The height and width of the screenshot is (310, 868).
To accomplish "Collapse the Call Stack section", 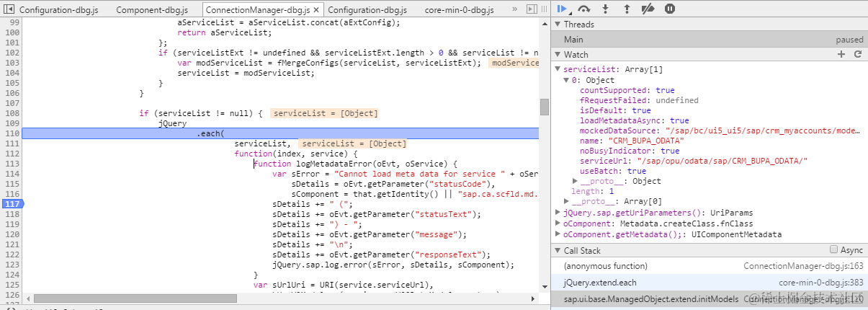I will (558, 251).
